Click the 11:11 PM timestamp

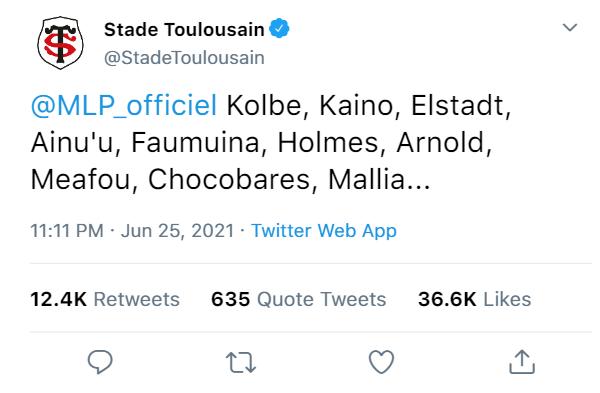click(67, 231)
